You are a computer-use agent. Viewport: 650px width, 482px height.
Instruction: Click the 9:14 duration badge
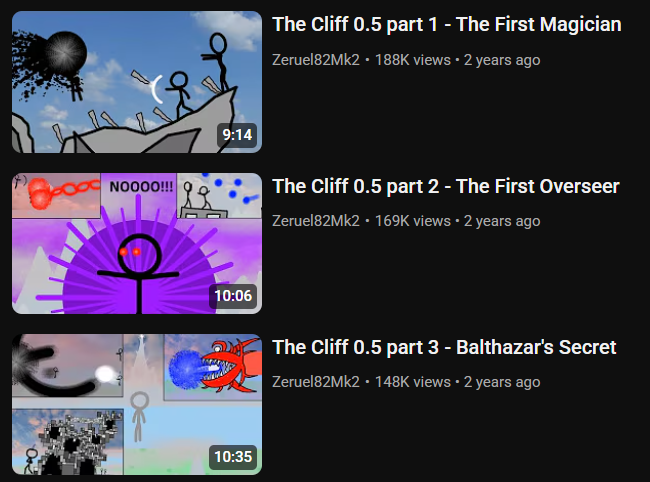tap(237, 135)
